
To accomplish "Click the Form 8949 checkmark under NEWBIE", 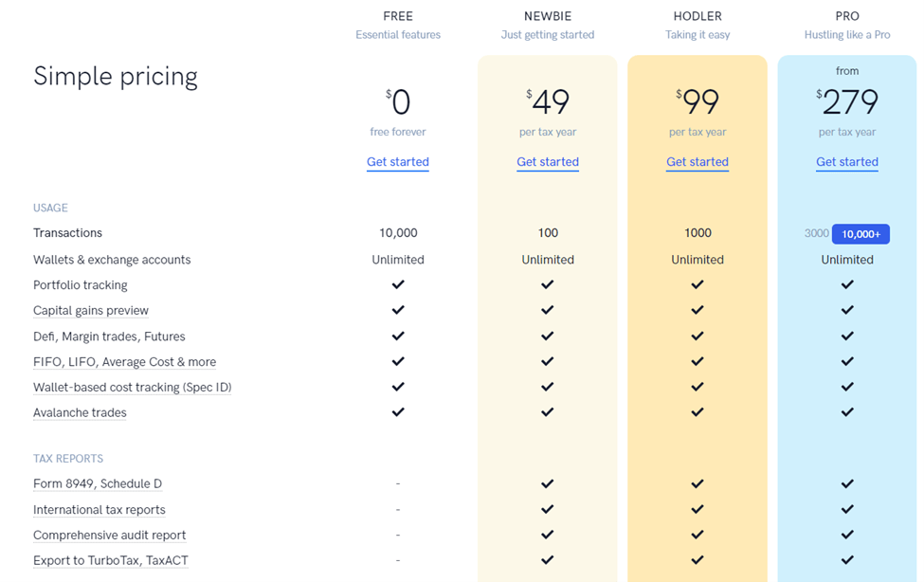I will pos(548,483).
